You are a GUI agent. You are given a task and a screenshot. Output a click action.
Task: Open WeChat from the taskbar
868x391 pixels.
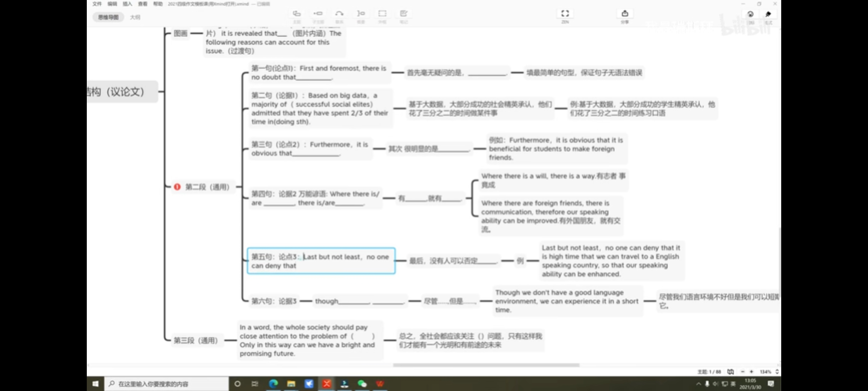pos(362,384)
